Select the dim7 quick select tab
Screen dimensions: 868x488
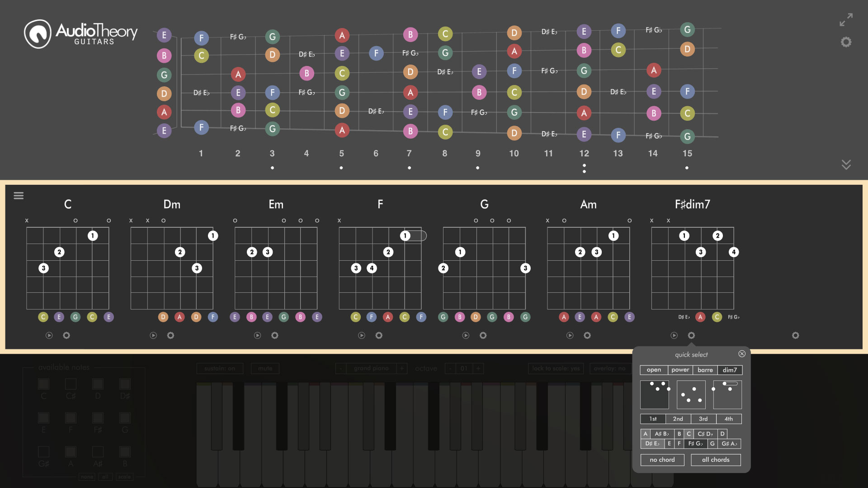click(x=730, y=370)
